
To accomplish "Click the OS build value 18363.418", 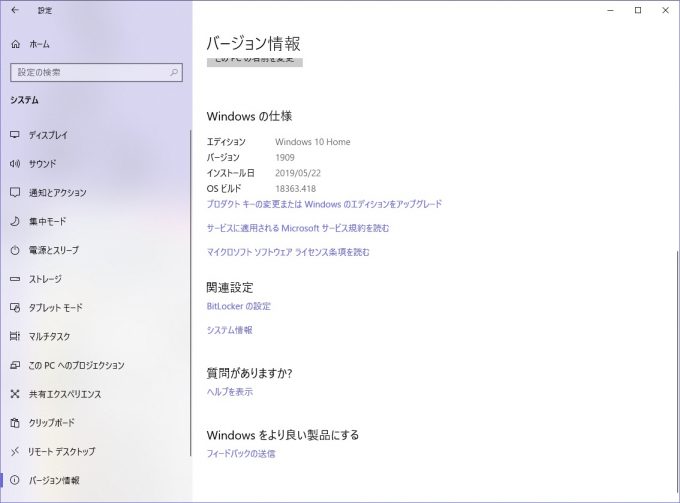I will click(295, 189).
